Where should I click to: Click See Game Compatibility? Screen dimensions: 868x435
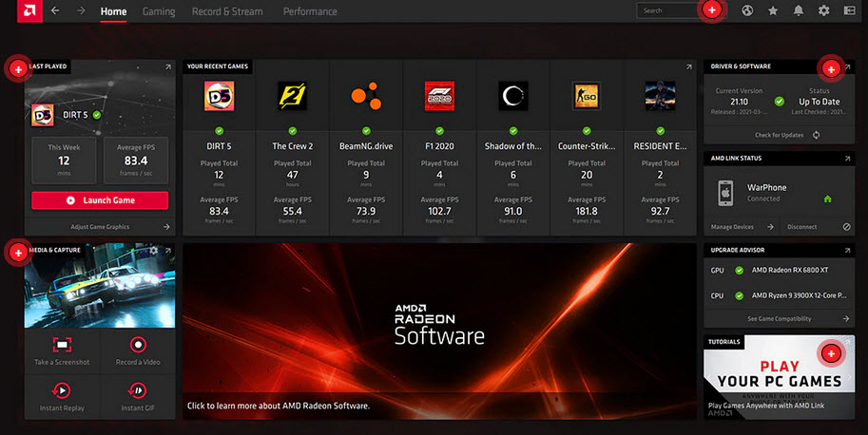pyautogui.click(x=779, y=318)
